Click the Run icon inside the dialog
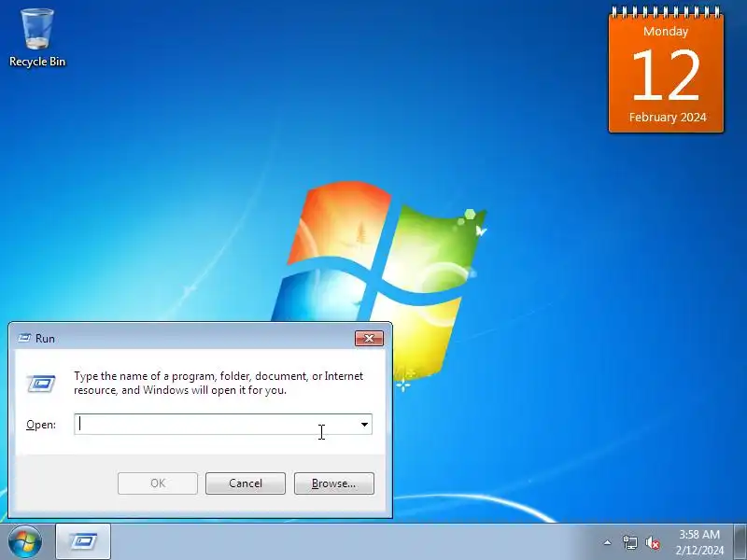747x560 pixels. point(41,384)
